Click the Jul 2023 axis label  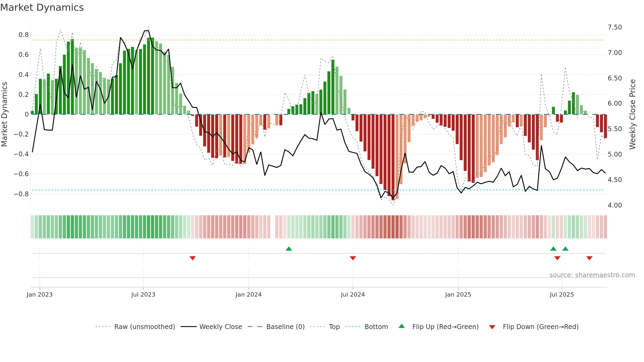coord(143,294)
